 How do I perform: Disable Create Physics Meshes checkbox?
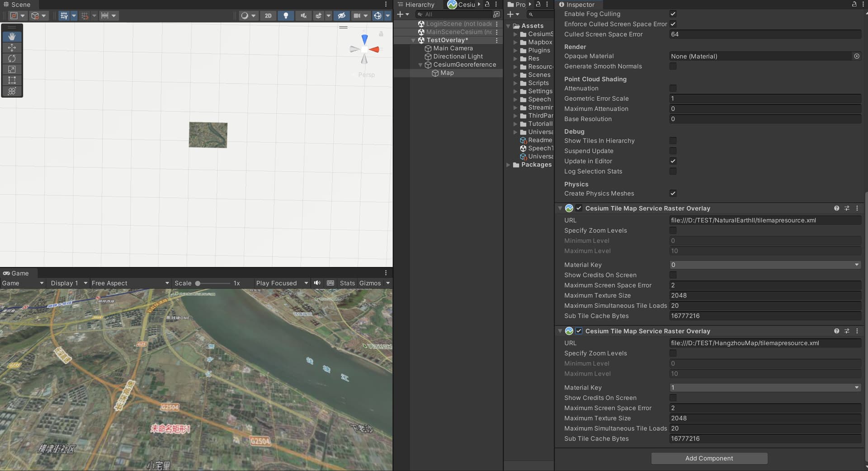[673, 193]
